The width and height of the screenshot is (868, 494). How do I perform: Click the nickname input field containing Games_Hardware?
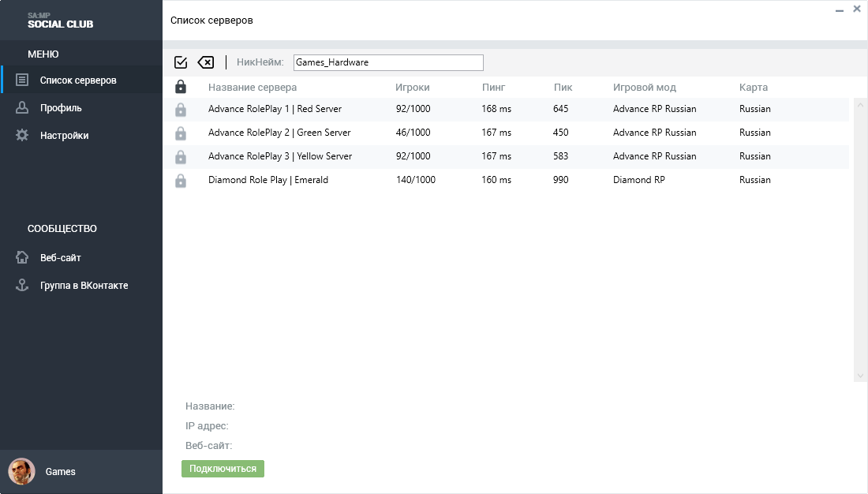pyautogui.click(x=388, y=62)
